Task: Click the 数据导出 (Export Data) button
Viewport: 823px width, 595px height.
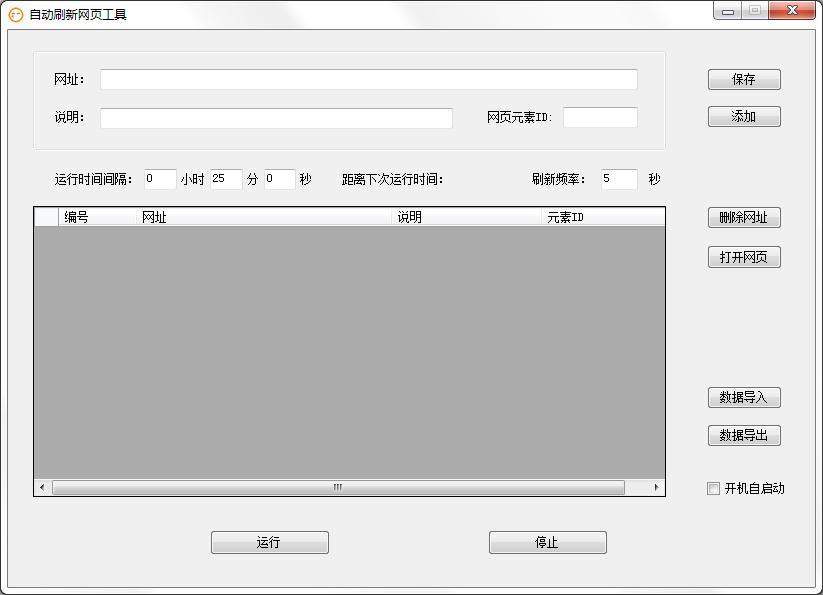Action: click(744, 435)
